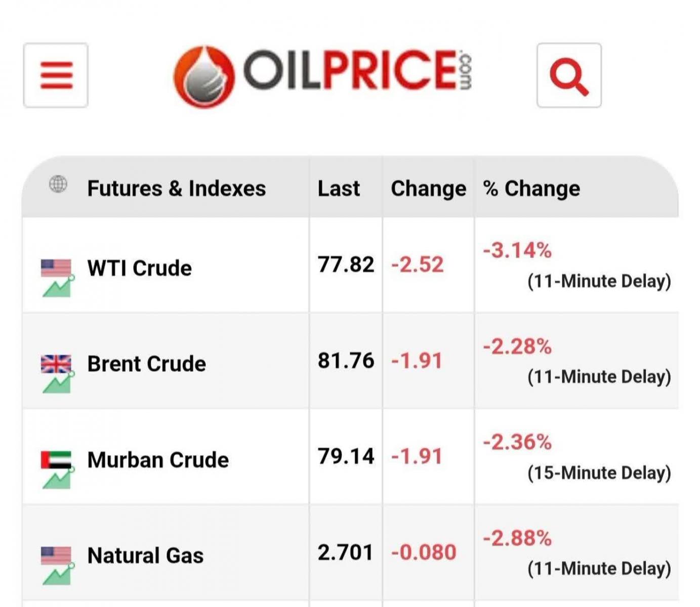Open the search magnifier icon
Viewport: 700px width, 607px height.
point(569,75)
